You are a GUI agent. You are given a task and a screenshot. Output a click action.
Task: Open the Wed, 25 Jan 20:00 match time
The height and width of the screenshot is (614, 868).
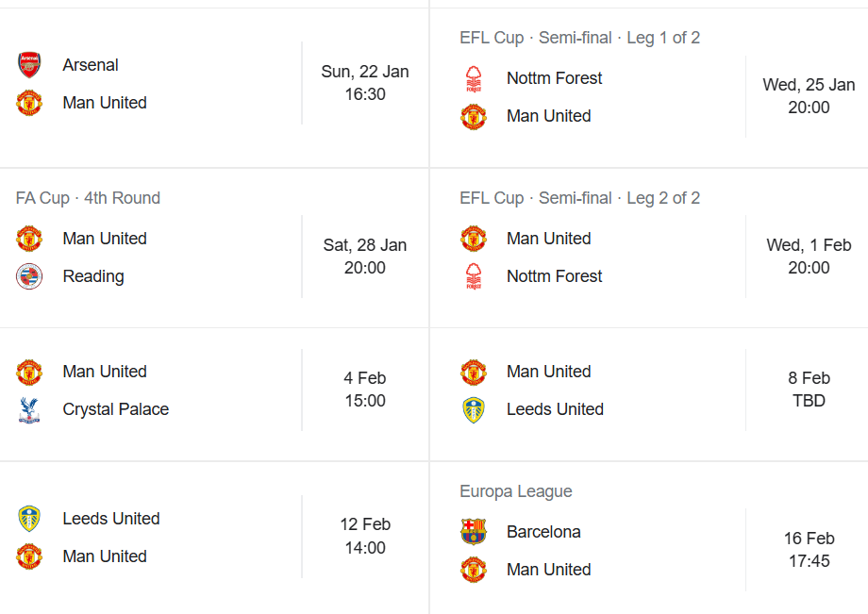(809, 96)
